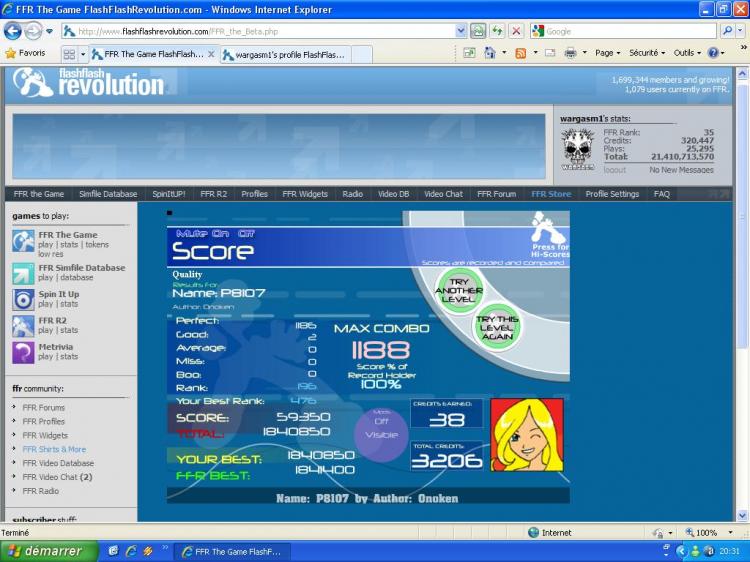
Task: Click the FFR Simfile Database arrow icon
Action: (x=23, y=273)
